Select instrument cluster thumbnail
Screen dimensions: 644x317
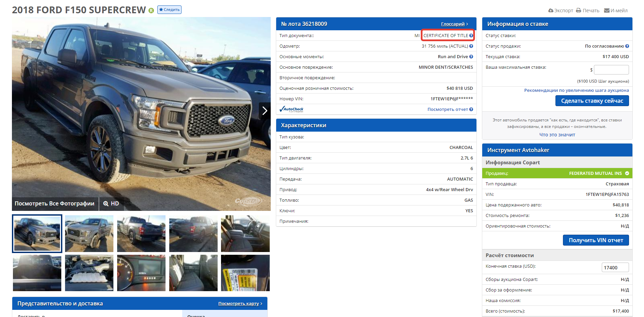(141, 273)
